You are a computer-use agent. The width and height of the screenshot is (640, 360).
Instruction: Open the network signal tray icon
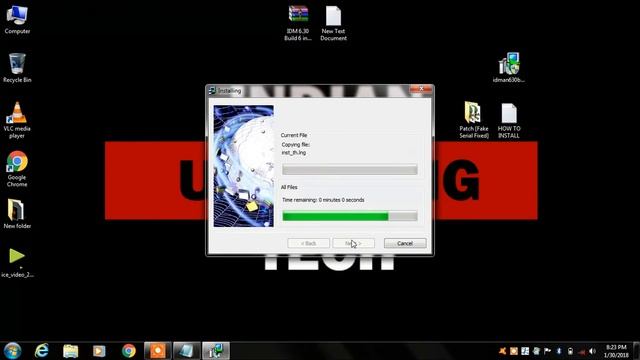[x=582, y=351]
